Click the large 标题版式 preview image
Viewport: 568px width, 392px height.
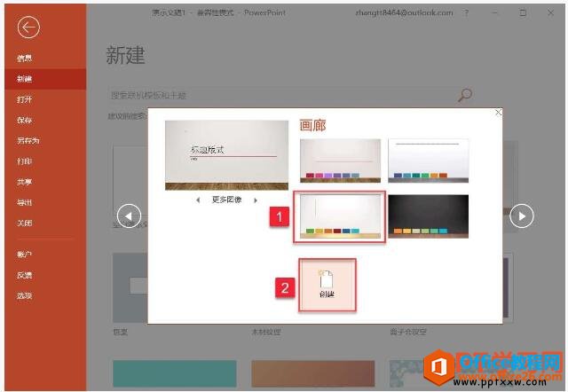pos(227,155)
